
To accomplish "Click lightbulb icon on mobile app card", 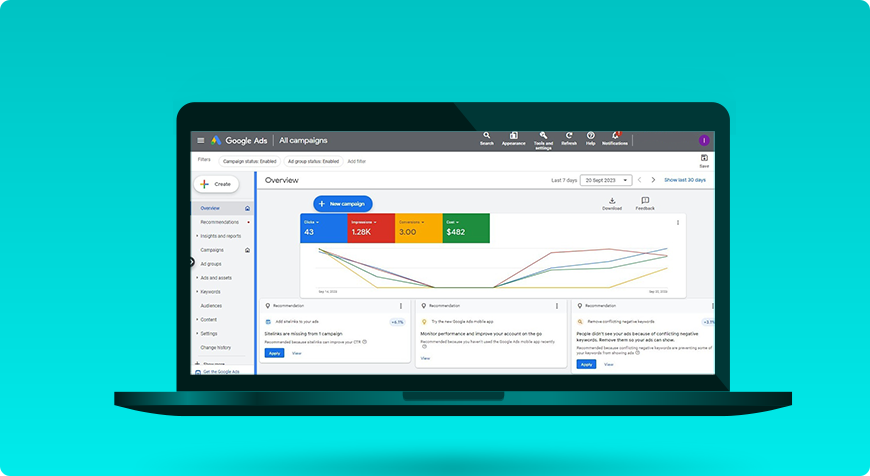I will point(424,322).
